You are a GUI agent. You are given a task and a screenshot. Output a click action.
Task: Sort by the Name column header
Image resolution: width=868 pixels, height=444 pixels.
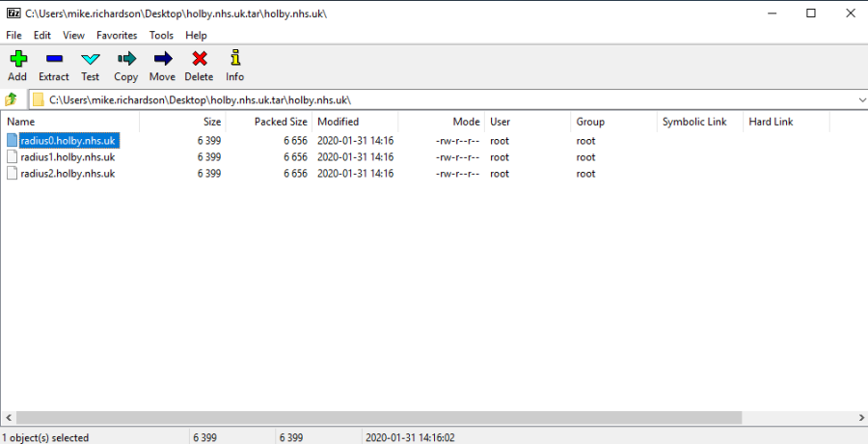(21, 122)
